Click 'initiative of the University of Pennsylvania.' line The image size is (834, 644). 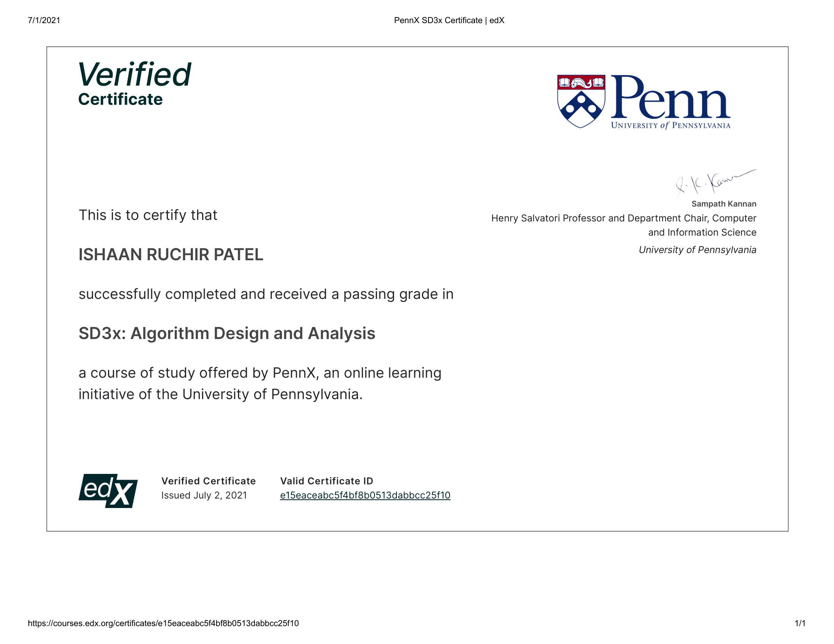220,394
